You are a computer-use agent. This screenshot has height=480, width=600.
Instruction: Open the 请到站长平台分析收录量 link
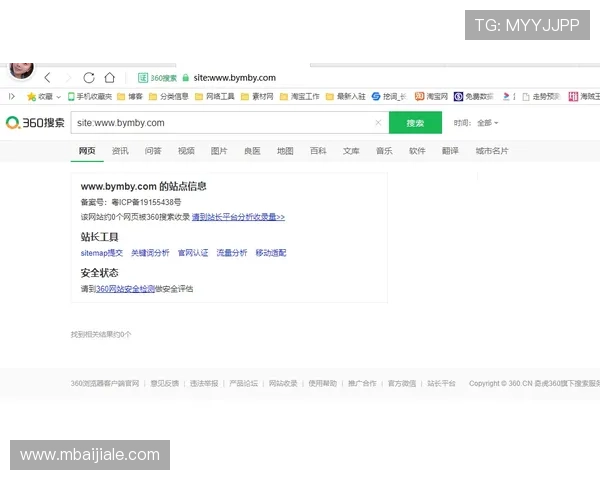[x=238, y=217]
